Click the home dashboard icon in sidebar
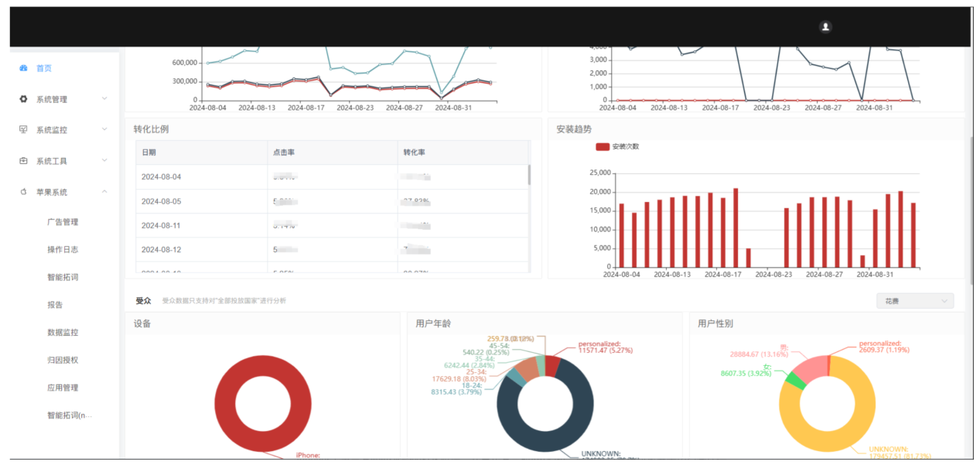Viewport: 980px width, 465px height. (23, 68)
